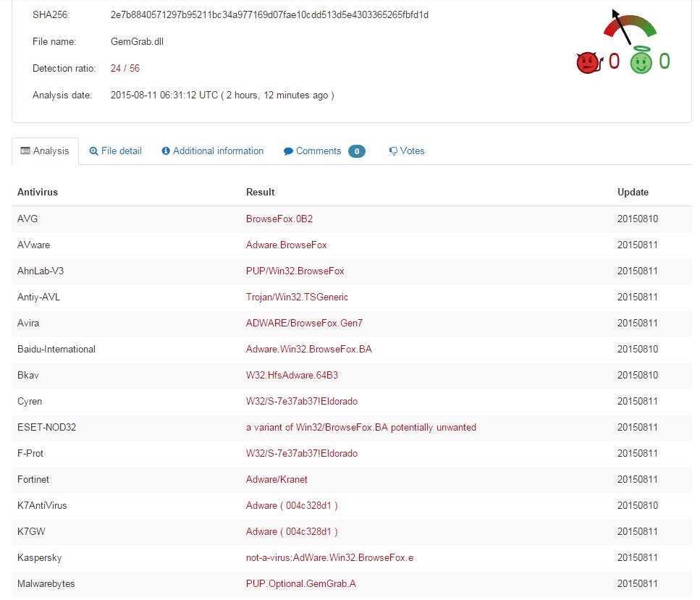Click the Baidu-International antivirus name
The width and height of the screenshot is (700, 600).
point(56,349)
